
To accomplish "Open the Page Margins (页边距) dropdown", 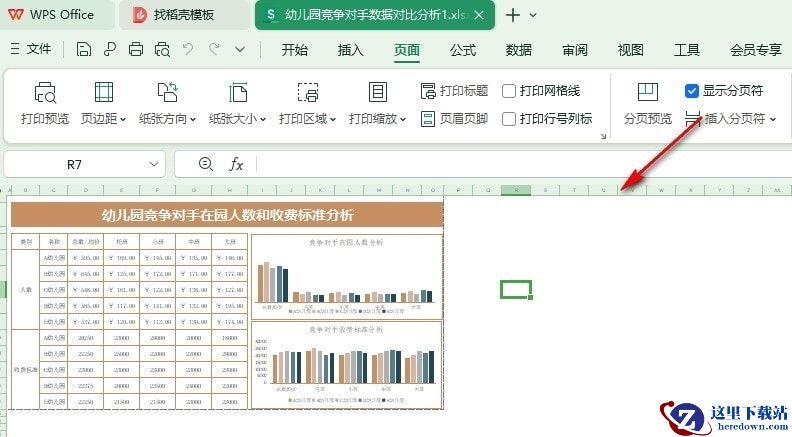I will tap(104, 104).
